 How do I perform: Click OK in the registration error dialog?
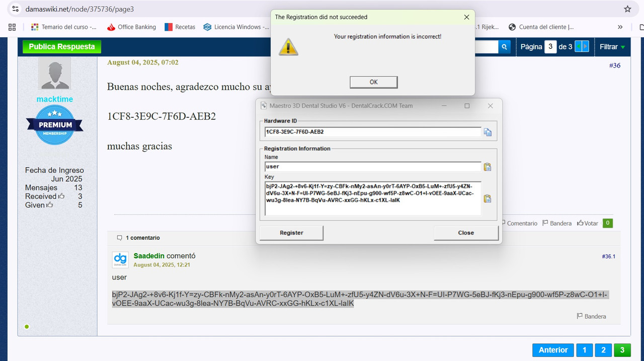(x=373, y=82)
